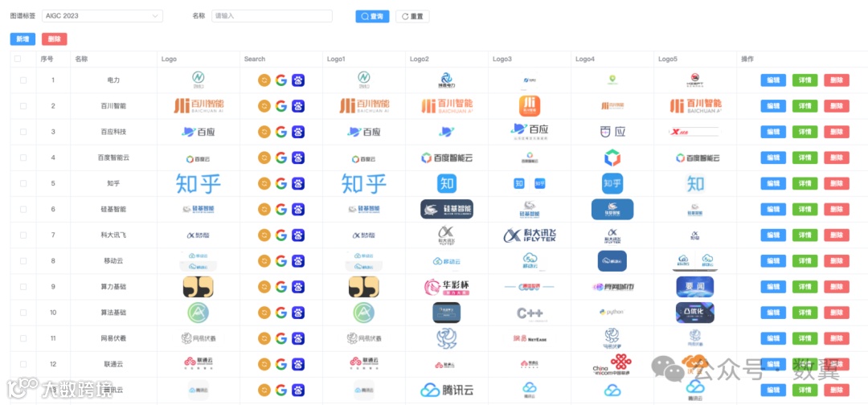Open the 图谱标签 dropdown showing AIGC 2023
This screenshot has width=868, height=405.
tap(102, 16)
